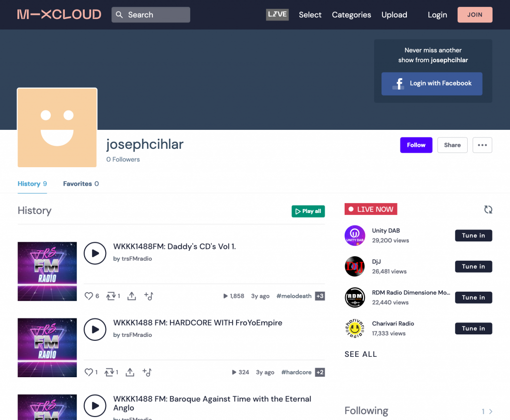Repost the Daddy's CD's Vol 1. show
This screenshot has height=420, width=510.
(111, 296)
